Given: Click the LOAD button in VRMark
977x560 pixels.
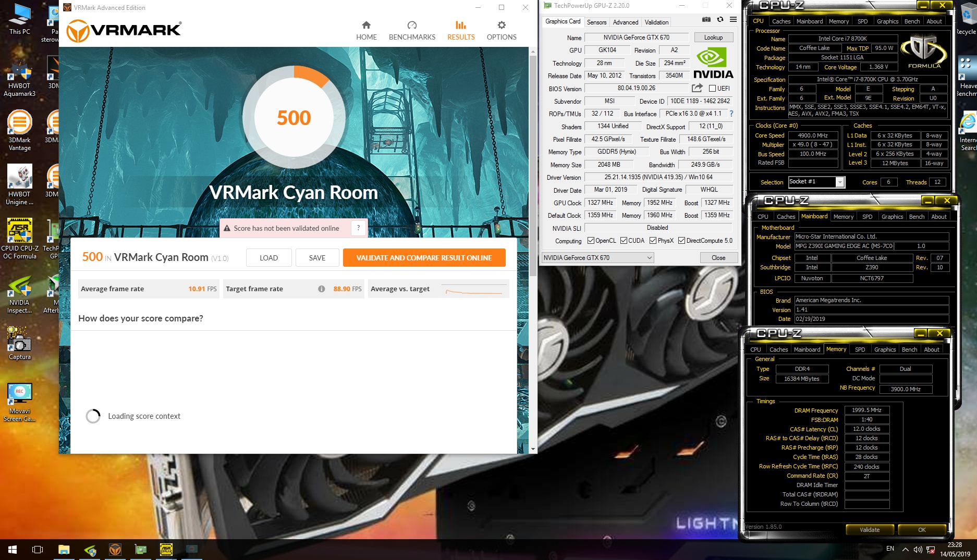Looking at the screenshot, I should 268,258.
